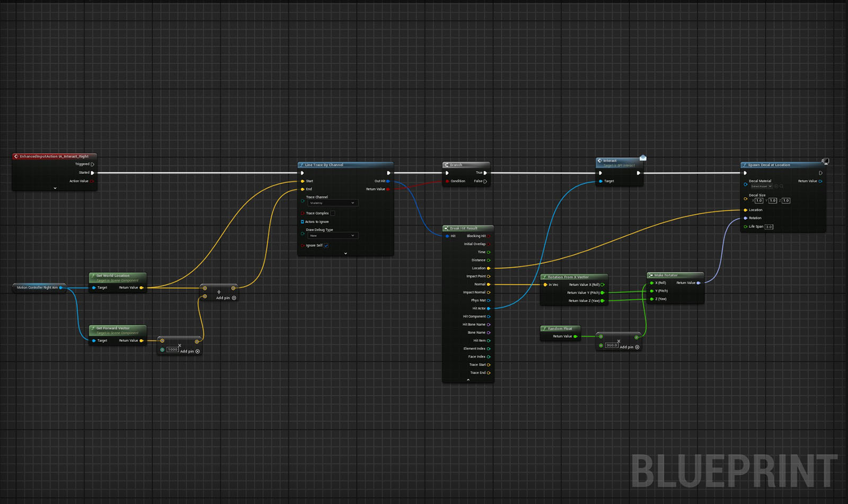Screen dimensions: 848x504
Task: Collapse the Break Hit Result node pins
Action: coord(468,379)
